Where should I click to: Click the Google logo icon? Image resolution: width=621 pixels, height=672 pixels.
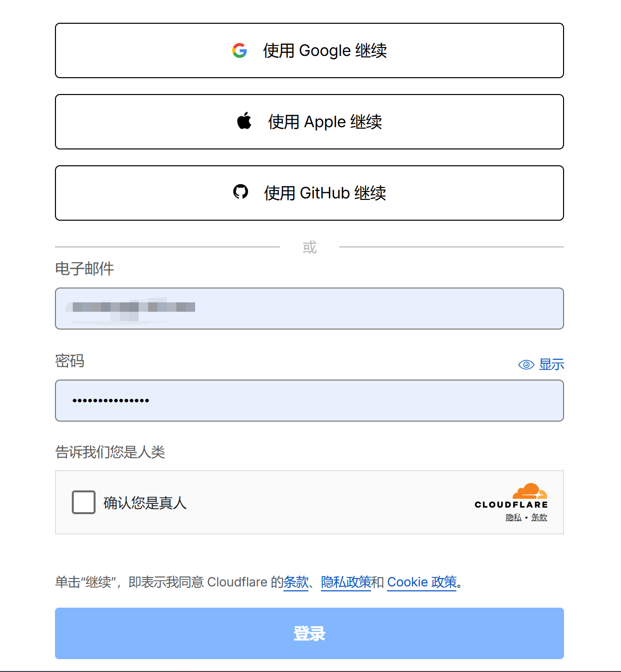(241, 50)
